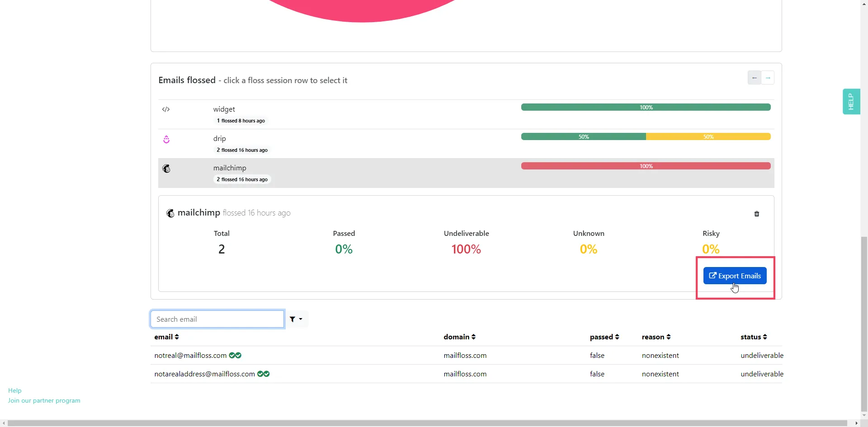The image size is (868, 427).
Task: Sort table by passed column
Action: tap(604, 337)
